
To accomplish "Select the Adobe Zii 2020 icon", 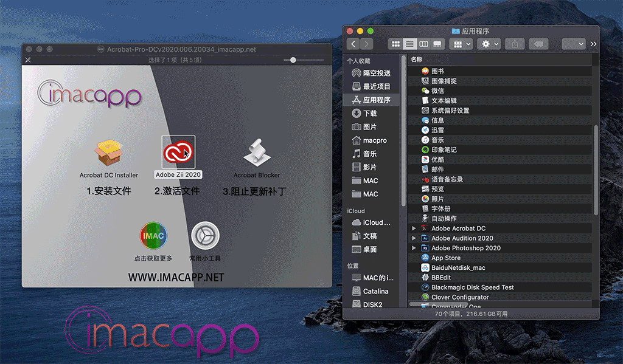I will tap(178, 152).
